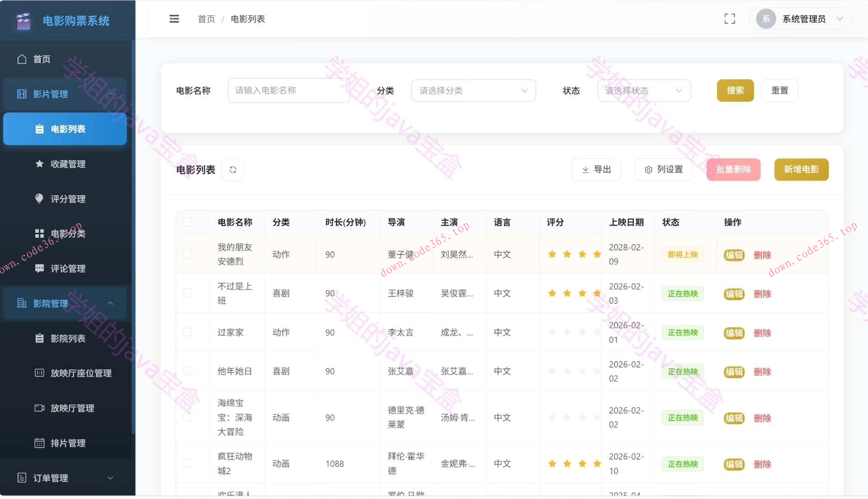Image resolution: width=868 pixels, height=499 pixels.
Task: Navigate to 首页 in the breadcrumb
Action: coord(206,19)
